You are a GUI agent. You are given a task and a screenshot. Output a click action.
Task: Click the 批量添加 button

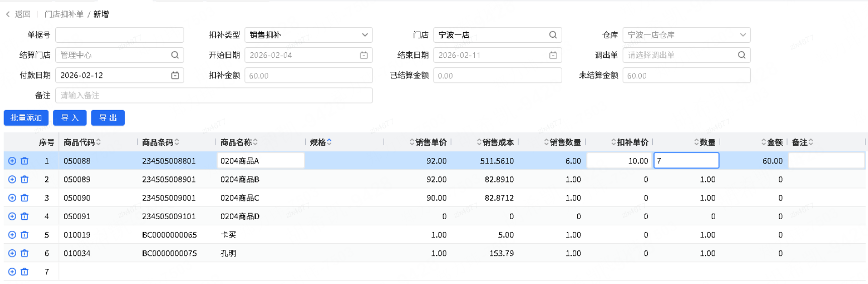click(x=26, y=118)
